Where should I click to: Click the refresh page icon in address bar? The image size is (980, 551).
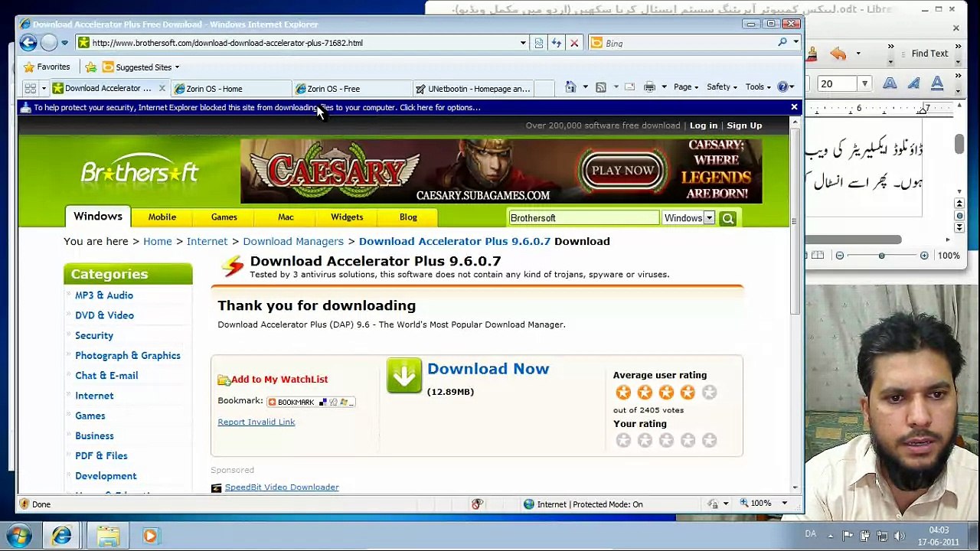tap(557, 43)
